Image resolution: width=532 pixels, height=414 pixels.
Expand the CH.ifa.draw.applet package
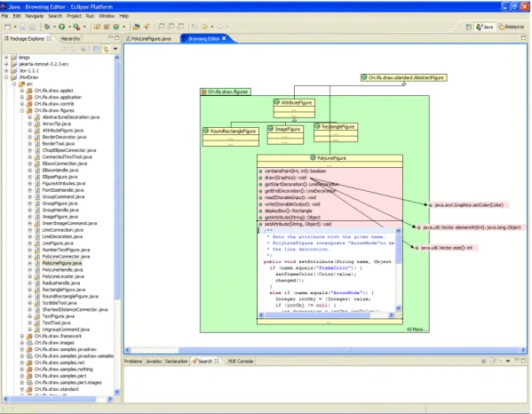click(x=22, y=91)
